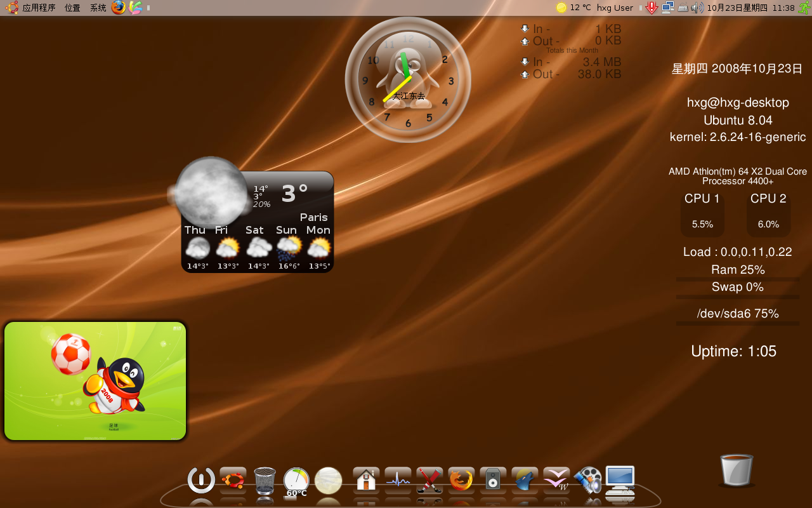Viewport: 812px width, 508px height.
Task: Click the green running man logout icon
Action: 804,8
